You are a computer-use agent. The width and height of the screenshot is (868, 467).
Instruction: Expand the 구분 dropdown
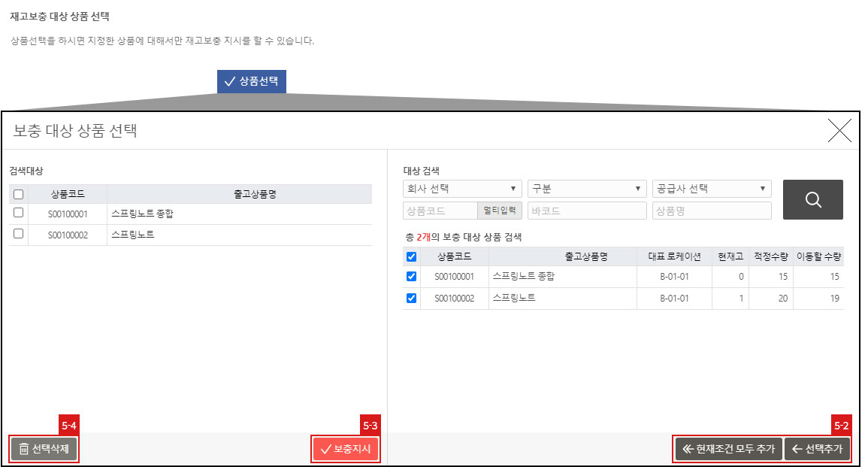[586, 188]
